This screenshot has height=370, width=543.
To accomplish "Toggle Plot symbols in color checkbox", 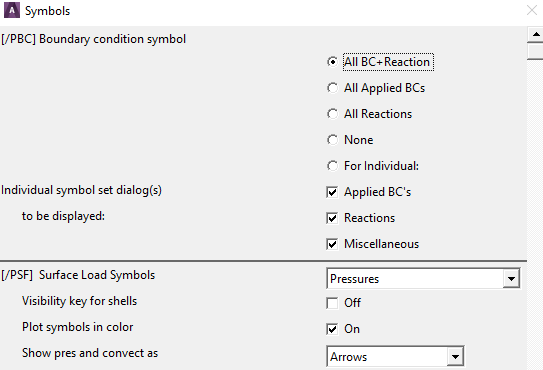I will click(x=332, y=329).
